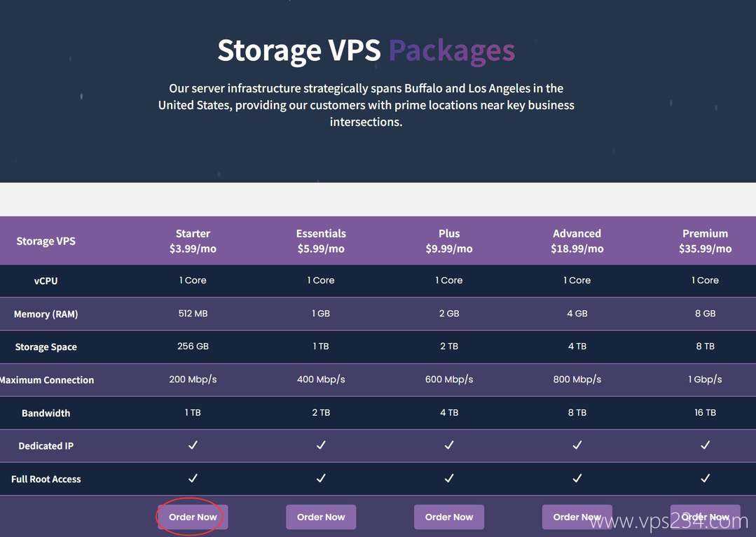Screen dimensions: 756x537
Task: Select the Premium $35.99/mo column header
Action: [x=705, y=241]
